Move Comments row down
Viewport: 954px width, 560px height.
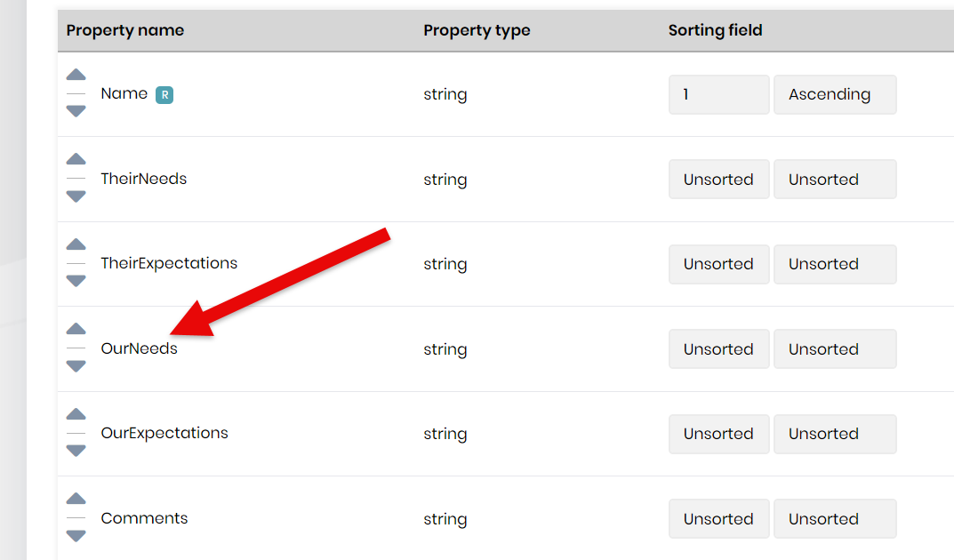point(76,536)
